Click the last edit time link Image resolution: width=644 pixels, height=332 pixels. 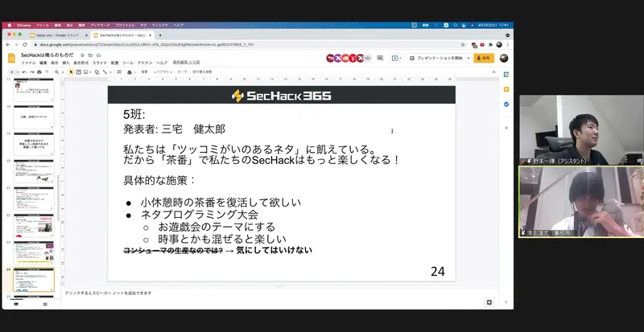click(x=186, y=63)
